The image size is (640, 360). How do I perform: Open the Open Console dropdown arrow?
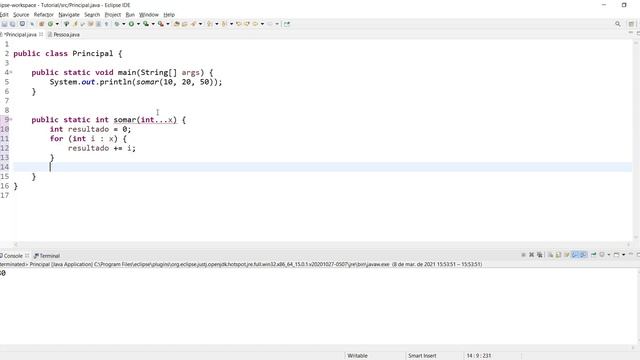click(623, 255)
